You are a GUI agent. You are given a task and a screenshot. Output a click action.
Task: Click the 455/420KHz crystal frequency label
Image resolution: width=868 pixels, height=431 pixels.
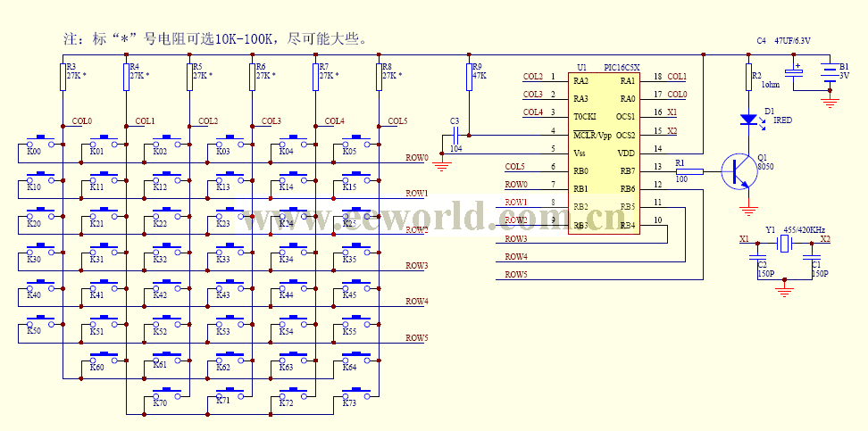point(805,229)
